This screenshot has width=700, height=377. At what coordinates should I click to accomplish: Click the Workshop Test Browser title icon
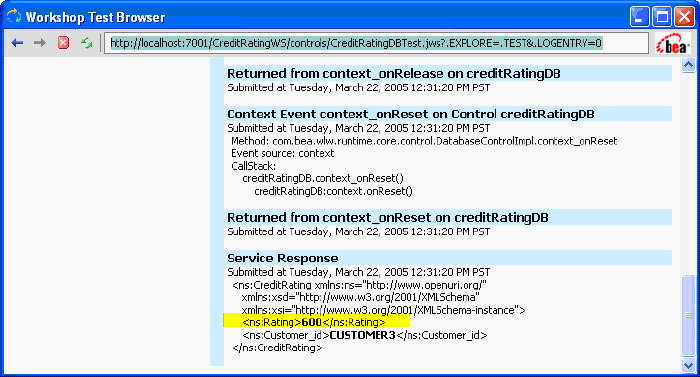[13, 16]
